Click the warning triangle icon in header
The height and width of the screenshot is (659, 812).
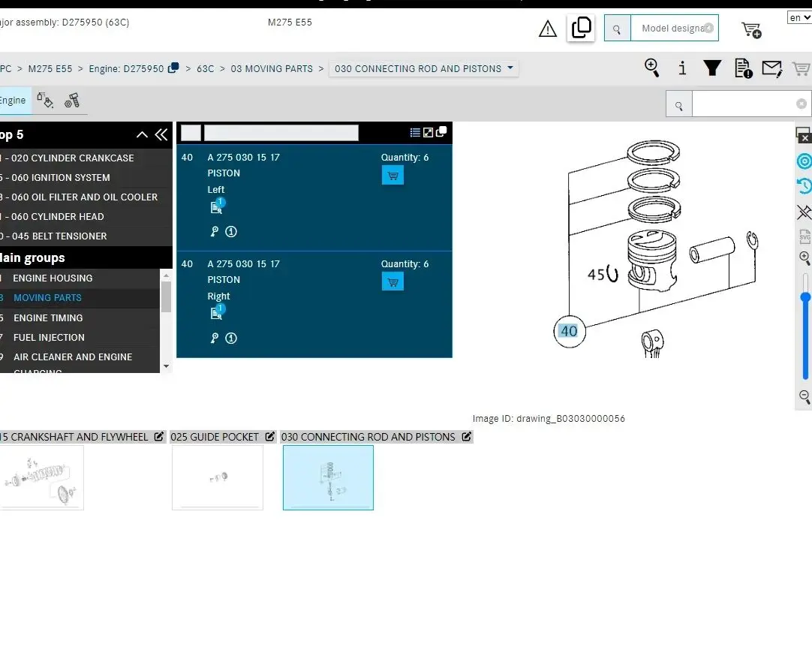pos(548,29)
